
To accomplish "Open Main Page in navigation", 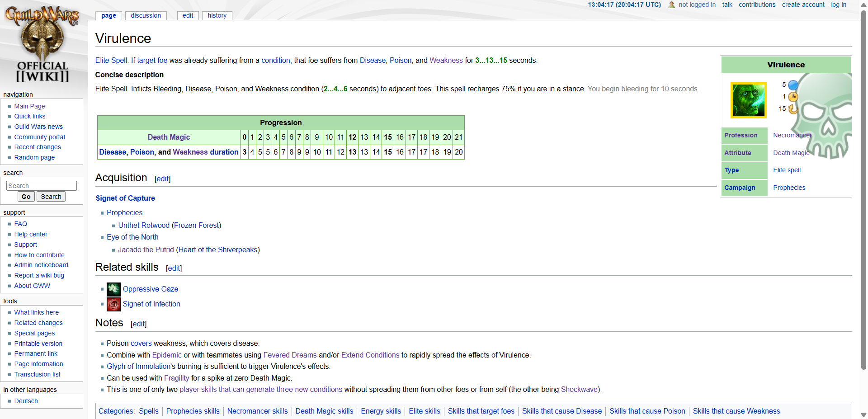I will coord(29,106).
